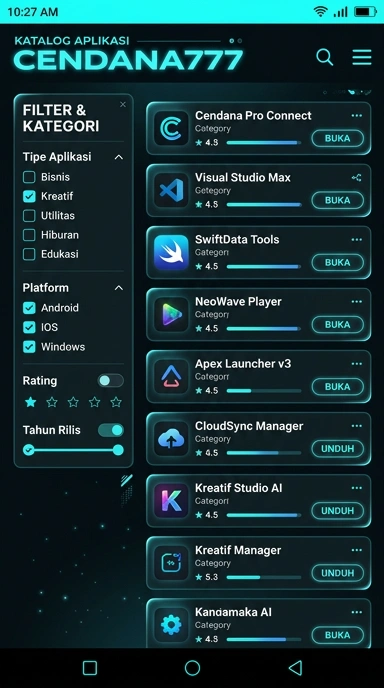Click BUKA for Visual Studio Max
The height and width of the screenshot is (688, 384).
337,200
